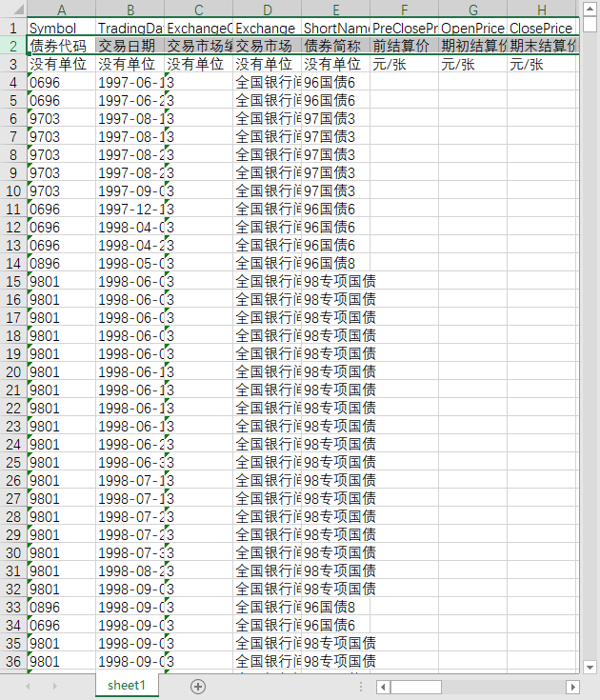Select row 36 header
The height and width of the screenshot is (700, 600).
[13, 662]
